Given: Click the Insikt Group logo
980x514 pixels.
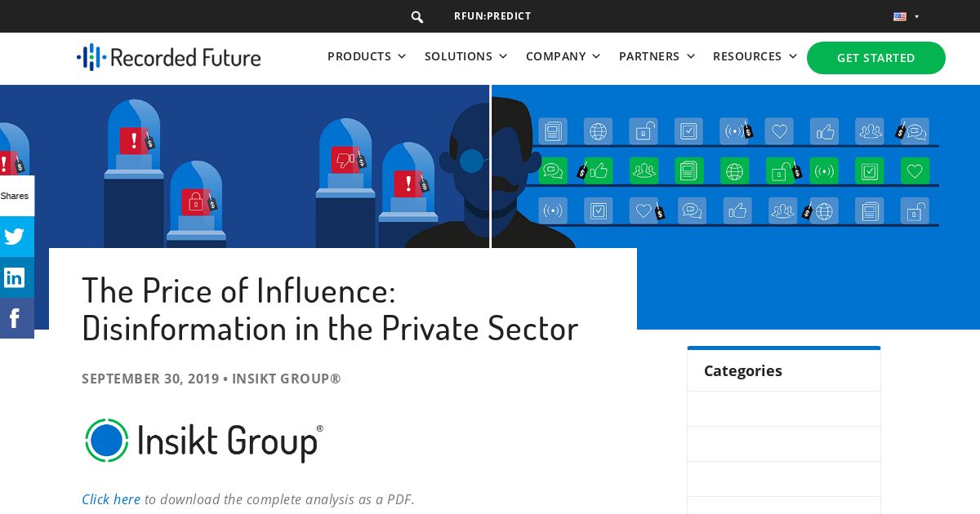Looking at the screenshot, I should click(x=203, y=441).
